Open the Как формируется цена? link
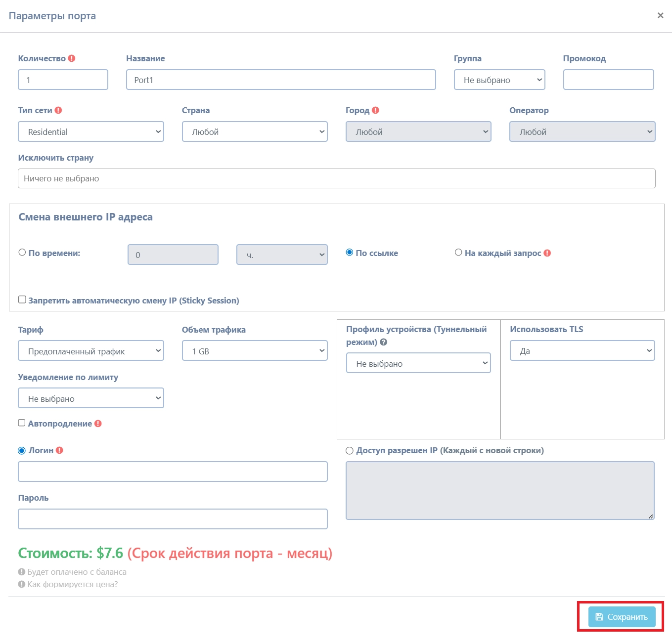Screen dimensions: 672x644 pos(72,584)
